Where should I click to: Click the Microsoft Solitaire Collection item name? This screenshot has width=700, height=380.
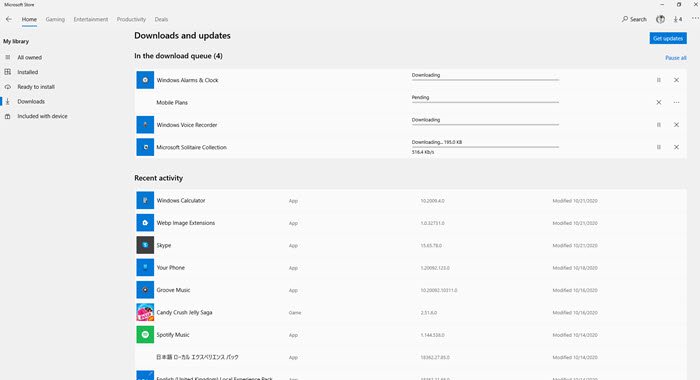(x=192, y=147)
